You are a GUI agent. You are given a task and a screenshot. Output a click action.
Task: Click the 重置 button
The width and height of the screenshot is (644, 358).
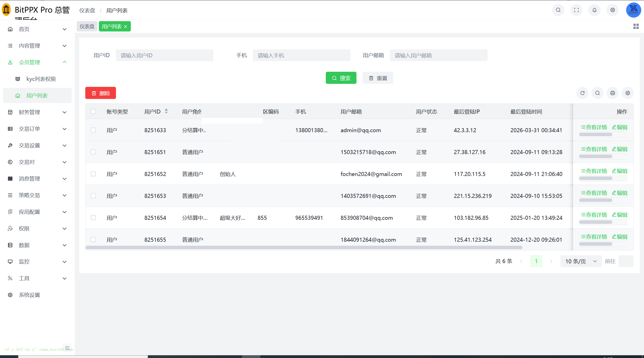378,78
